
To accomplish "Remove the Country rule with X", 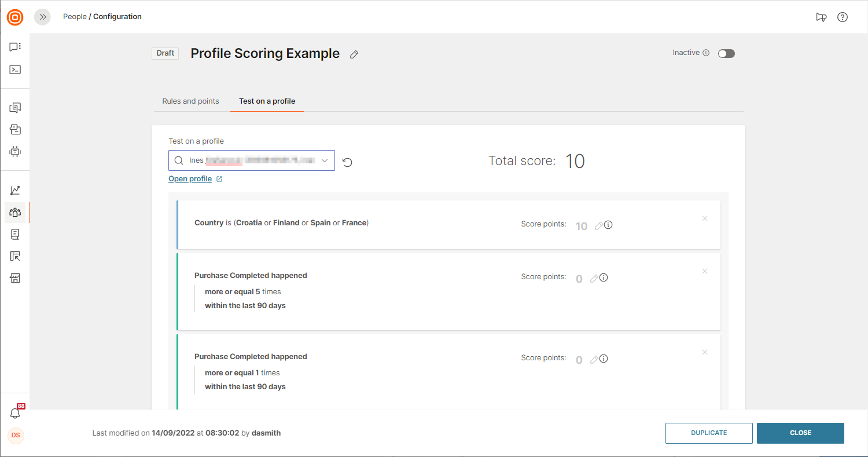I will pyautogui.click(x=705, y=218).
